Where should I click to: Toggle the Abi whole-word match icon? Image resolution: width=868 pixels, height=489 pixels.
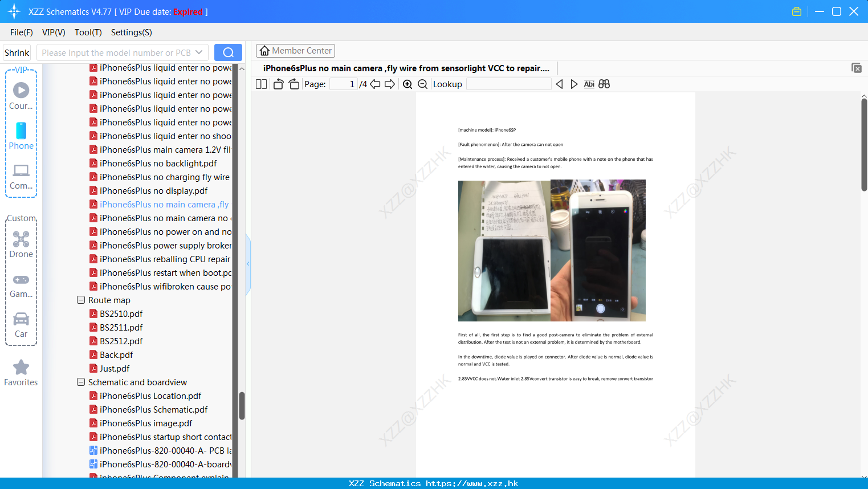(x=589, y=84)
